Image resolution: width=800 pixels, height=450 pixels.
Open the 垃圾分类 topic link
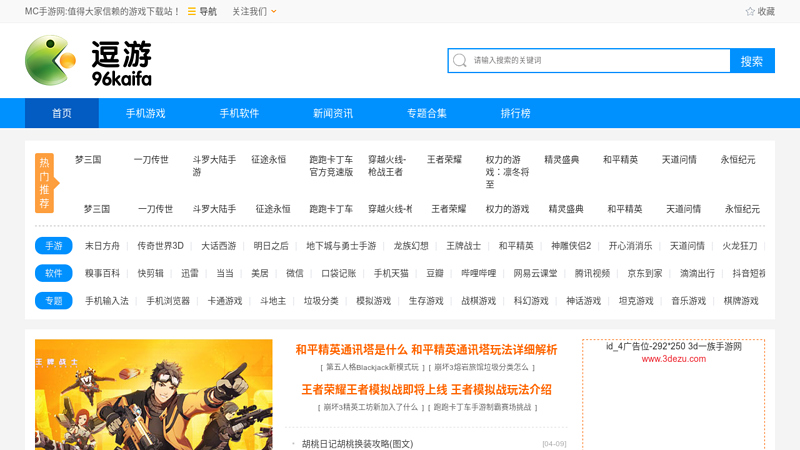(321, 301)
